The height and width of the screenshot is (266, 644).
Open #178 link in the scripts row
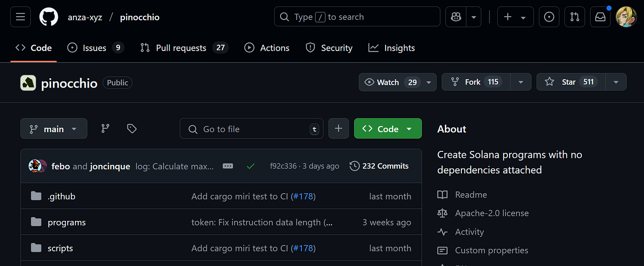click(303, 248)
